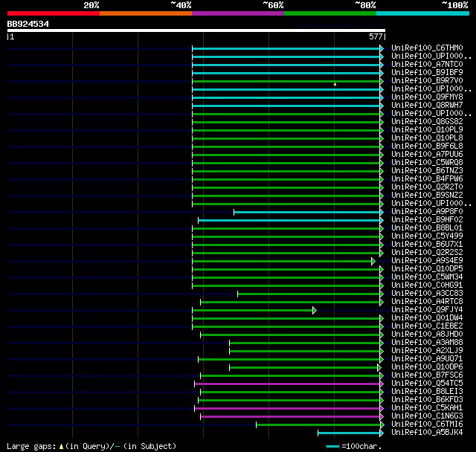Select the UniRef100_A2XLJ9 label
This screenshot has height=452, width=476.
click(427, 351)
